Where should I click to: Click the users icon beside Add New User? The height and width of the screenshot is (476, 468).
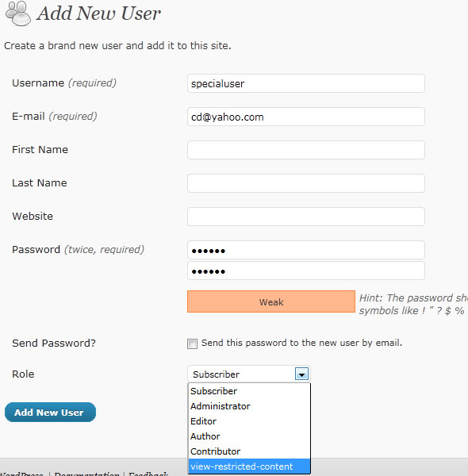[x=18, y=13]
